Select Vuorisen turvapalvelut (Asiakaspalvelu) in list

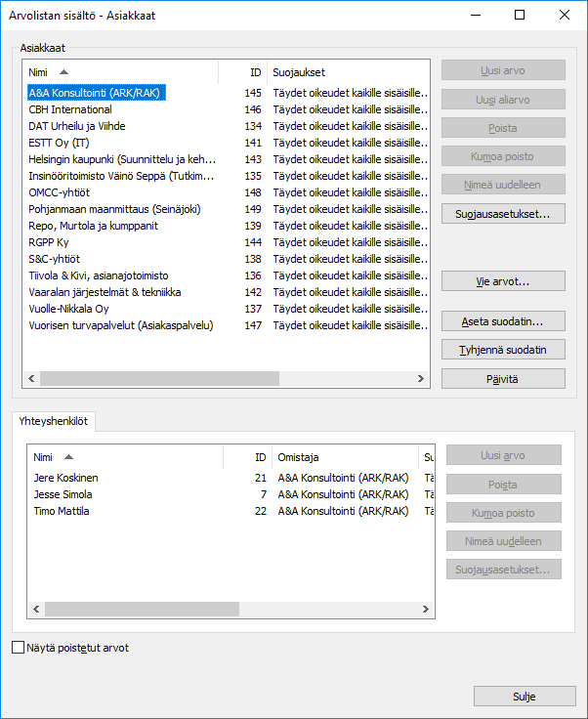[121, 325]
